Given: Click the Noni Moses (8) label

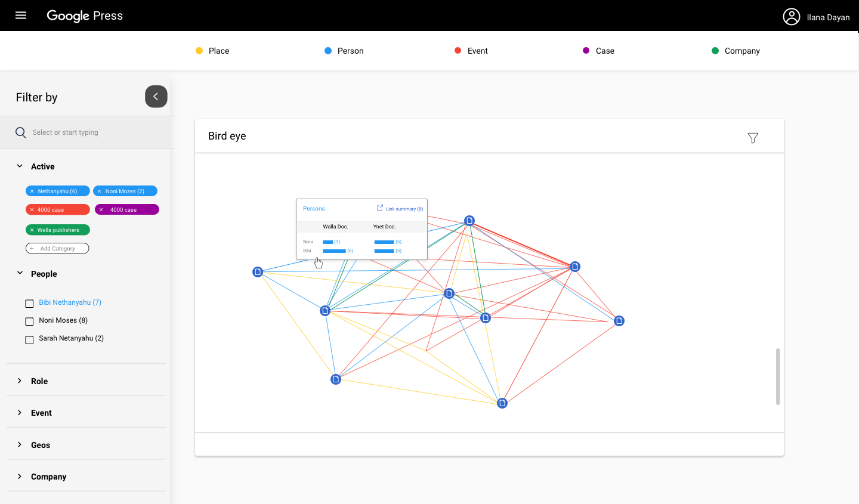Looking at the screenshot, I should (x=63, y=320).
